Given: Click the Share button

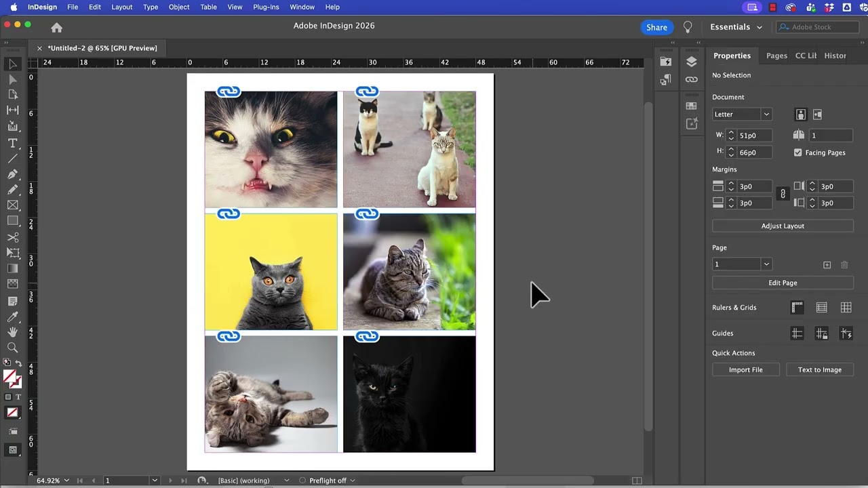Looking at the screenshot, I should 656,27.
